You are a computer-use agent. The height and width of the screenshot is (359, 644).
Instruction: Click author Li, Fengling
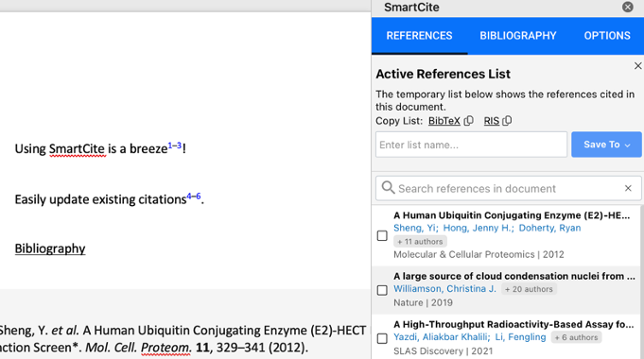click(x=520, y=337)
